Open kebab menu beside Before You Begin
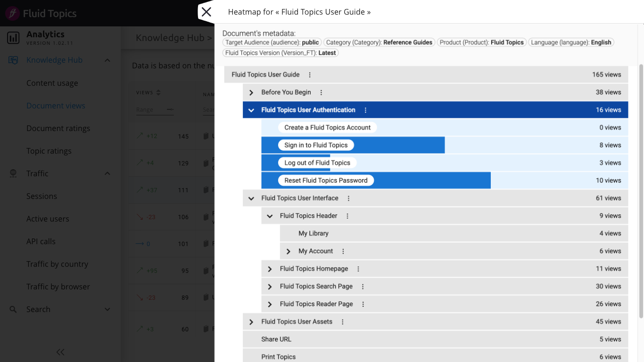Screen dimensions: 644x362 (x=321, y=92)
